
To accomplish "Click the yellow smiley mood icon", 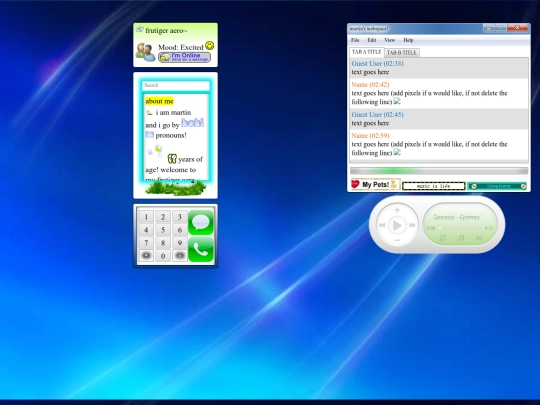I will [209, 45].
